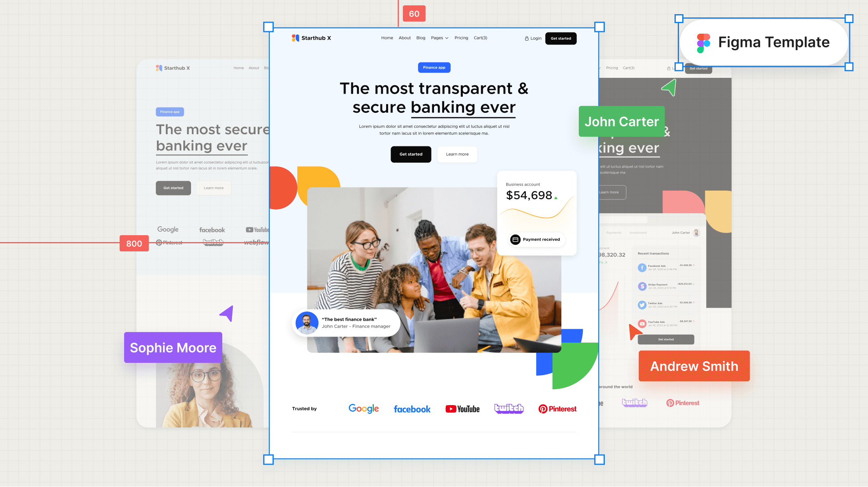Click the Learn more button

(457, 154)
